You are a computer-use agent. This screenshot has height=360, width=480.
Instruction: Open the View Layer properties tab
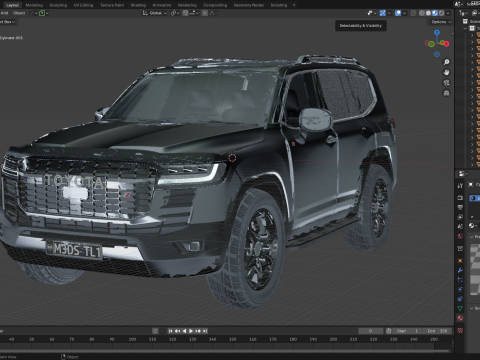pos(460,217)
